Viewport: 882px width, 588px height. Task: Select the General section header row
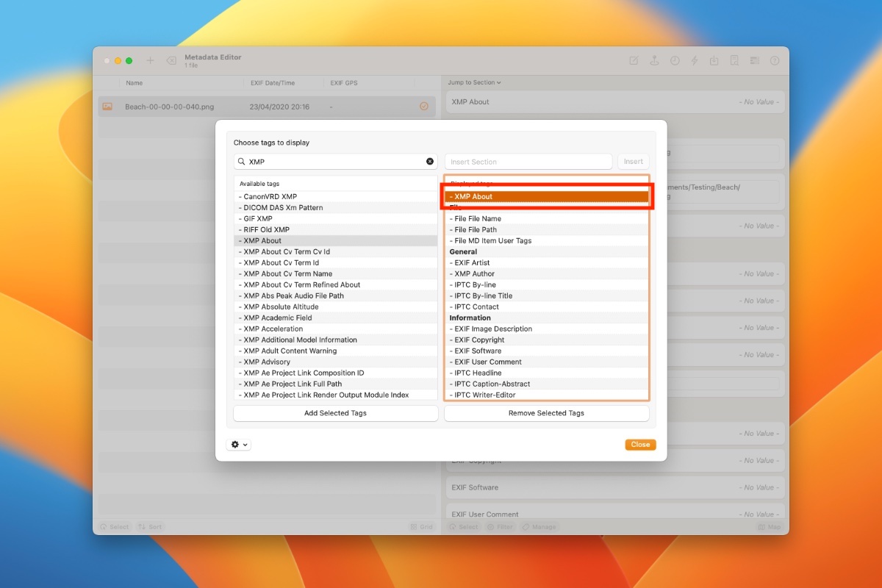coord(547,251)
